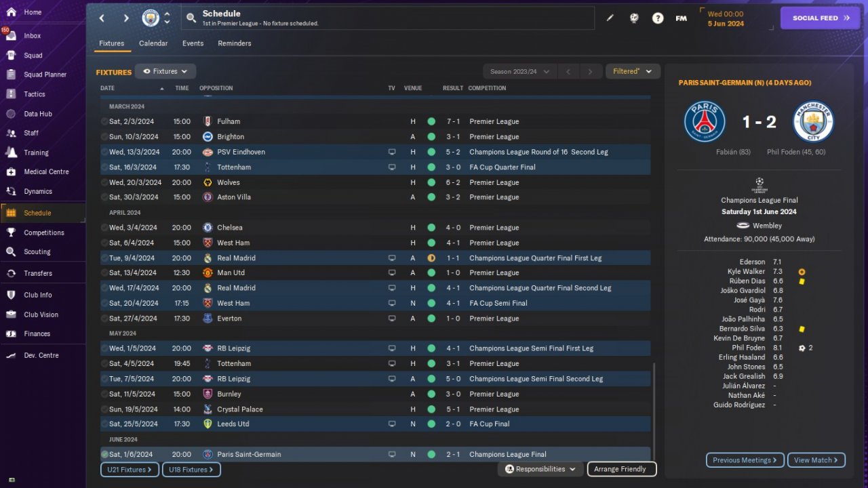Toggle reminder circle for Burnley fixture
This screenshot has width=868, height=488.
pos(104,394)
